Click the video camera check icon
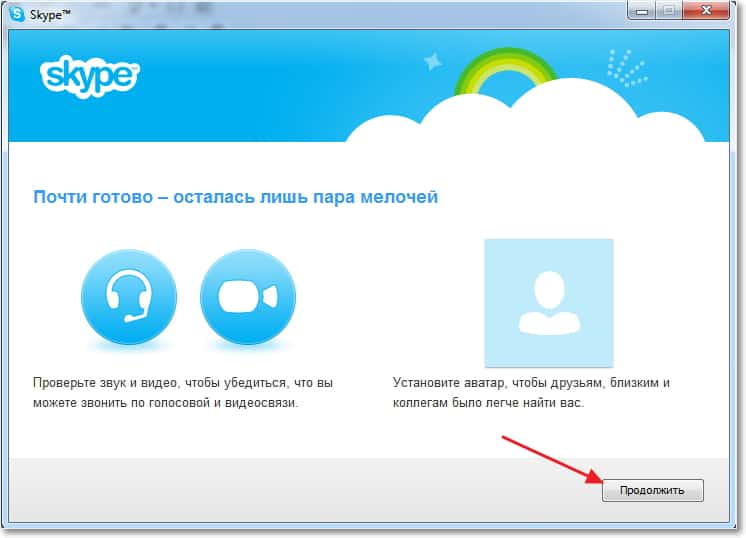This screenshot has height=538, width=746. point(248,296)
